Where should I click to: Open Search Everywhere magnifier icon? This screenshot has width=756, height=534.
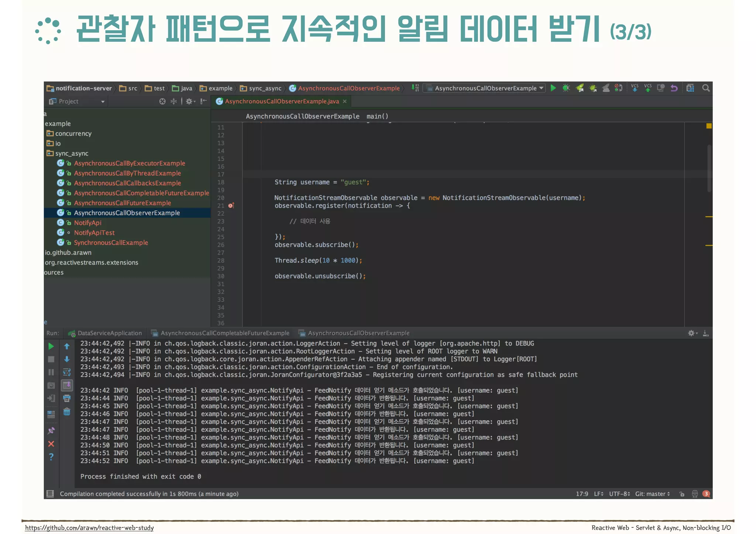click(x=706, y=88)
